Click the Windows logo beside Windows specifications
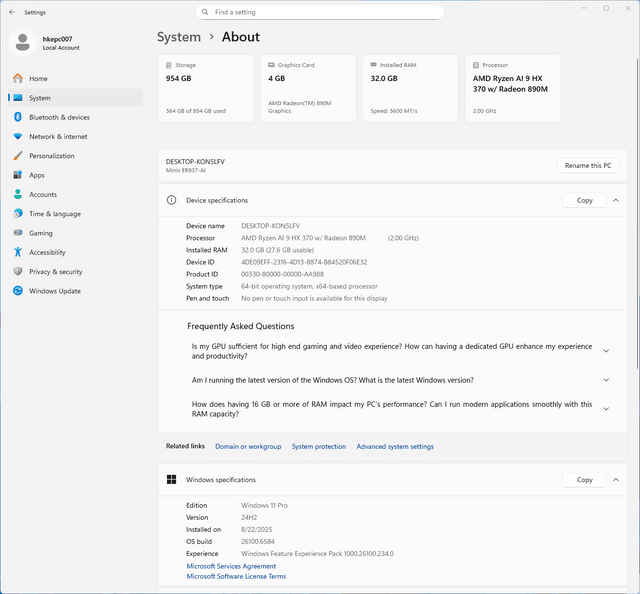The height and width of the screenshot is (594, 640). click(171, 479)
